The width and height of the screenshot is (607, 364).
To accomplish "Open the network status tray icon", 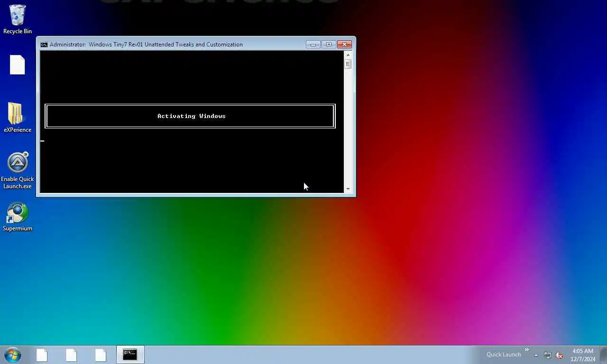I will (x=548, y=355).
